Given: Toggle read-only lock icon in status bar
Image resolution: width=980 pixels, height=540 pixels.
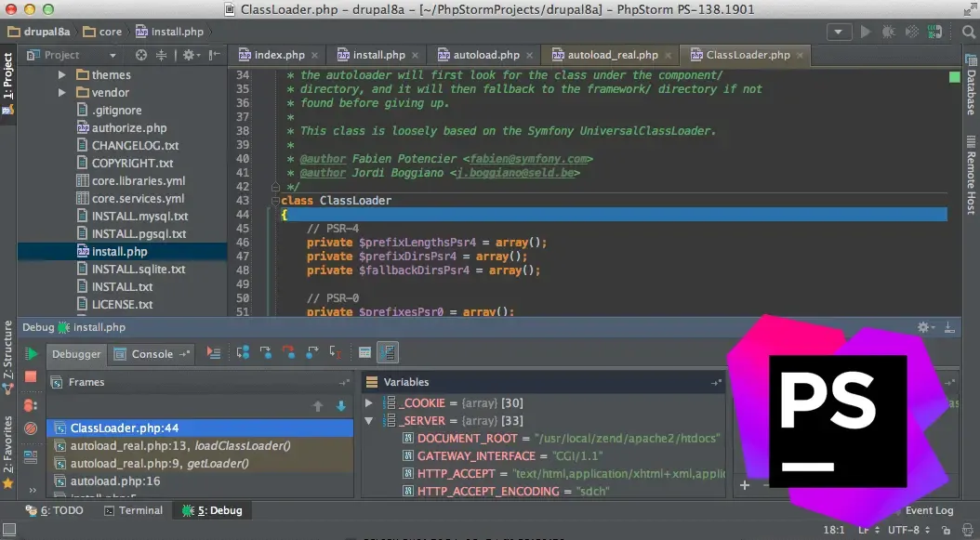Looking at the screenshot, I should (x=947, y=530).
